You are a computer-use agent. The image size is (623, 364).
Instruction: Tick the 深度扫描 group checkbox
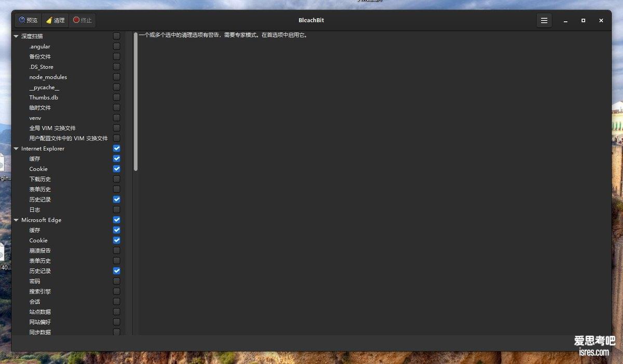coord(116,36)
